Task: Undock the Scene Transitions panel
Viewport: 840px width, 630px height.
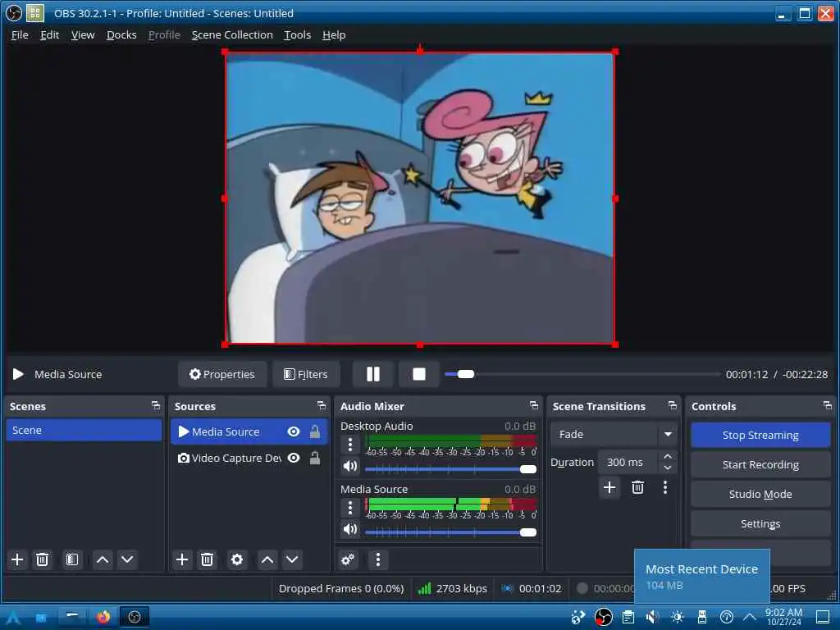Action: (x=673, y=405)
